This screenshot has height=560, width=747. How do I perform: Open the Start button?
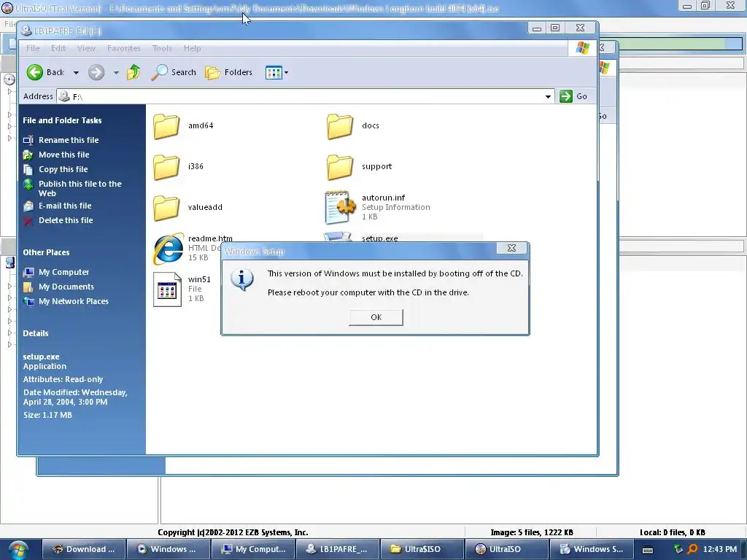(18, 549)
